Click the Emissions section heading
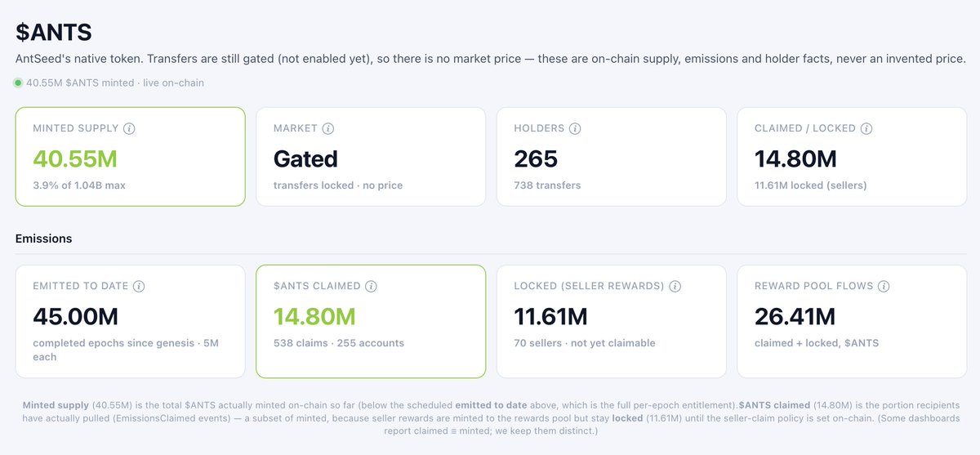 coord(44,239)
